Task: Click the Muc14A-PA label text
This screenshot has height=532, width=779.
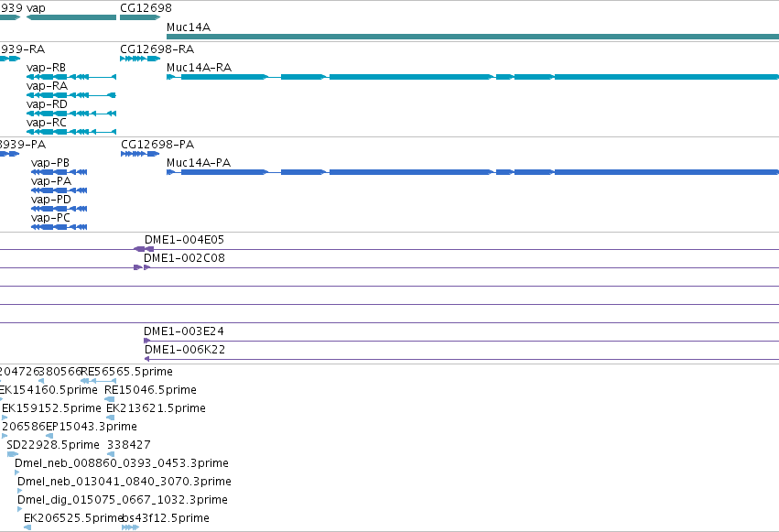Action: pyautogui.click(x=199, y=163)
